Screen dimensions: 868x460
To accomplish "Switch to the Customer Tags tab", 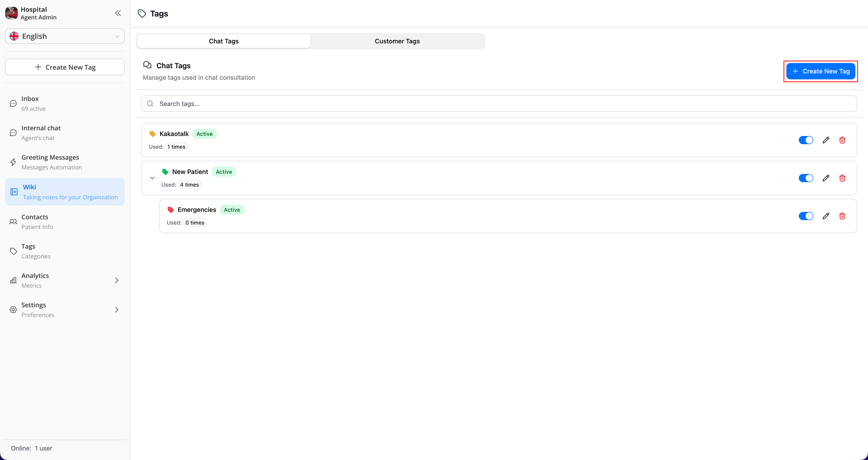I will pyautogui.click(x=397, y=41).
